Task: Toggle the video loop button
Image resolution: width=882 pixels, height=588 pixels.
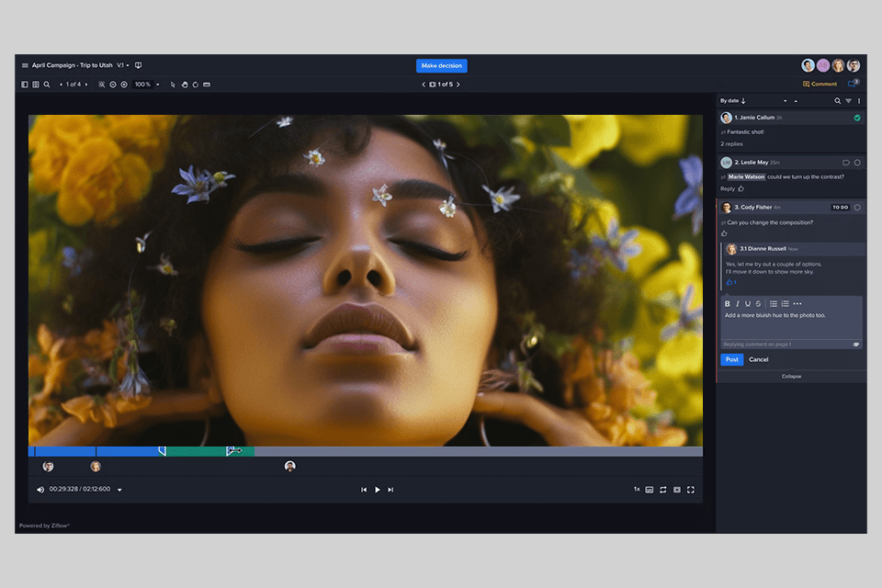Action: click(663, 490)
